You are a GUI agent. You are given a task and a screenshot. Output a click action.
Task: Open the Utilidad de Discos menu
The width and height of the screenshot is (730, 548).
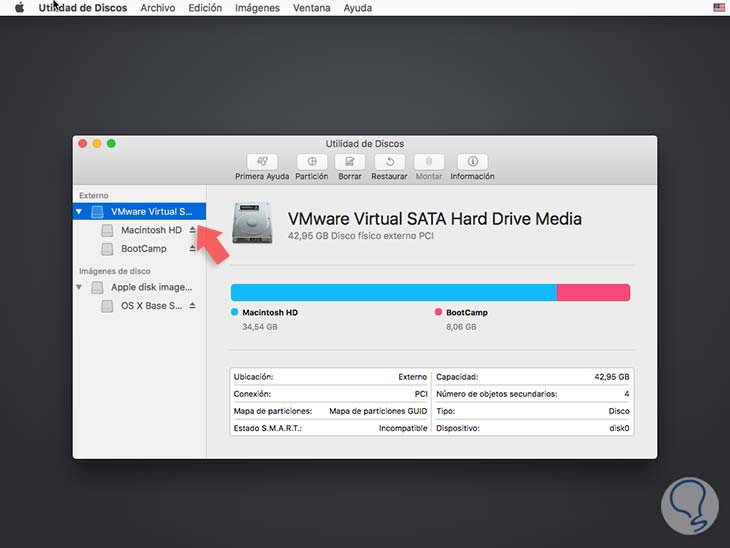pyautogui.click(x=83, y=8)
